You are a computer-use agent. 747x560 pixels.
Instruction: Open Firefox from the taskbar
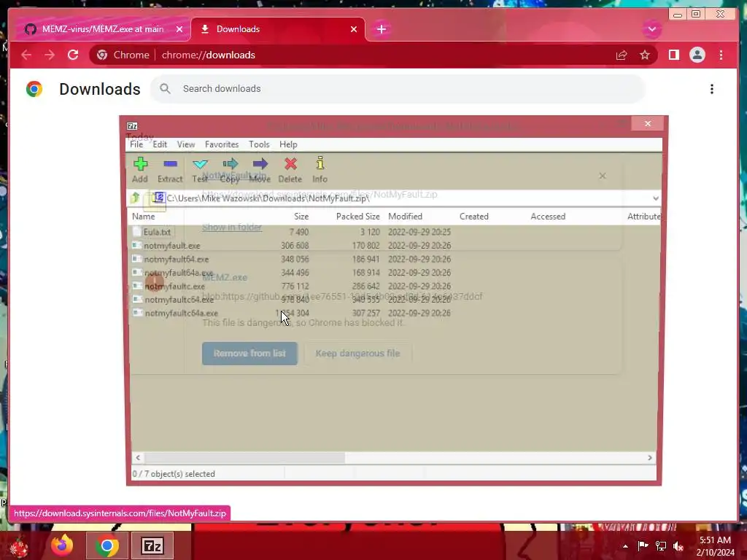coord(63,545)
